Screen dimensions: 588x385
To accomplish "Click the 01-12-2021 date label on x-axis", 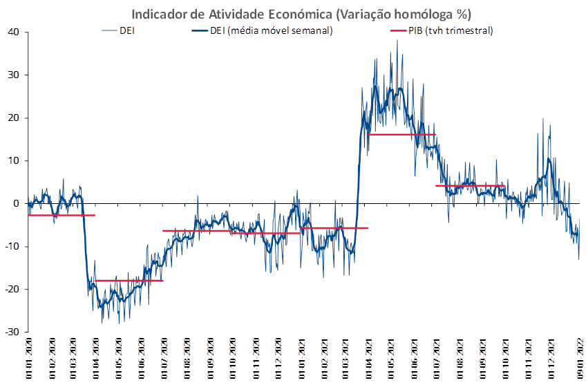I will point(551,359).
